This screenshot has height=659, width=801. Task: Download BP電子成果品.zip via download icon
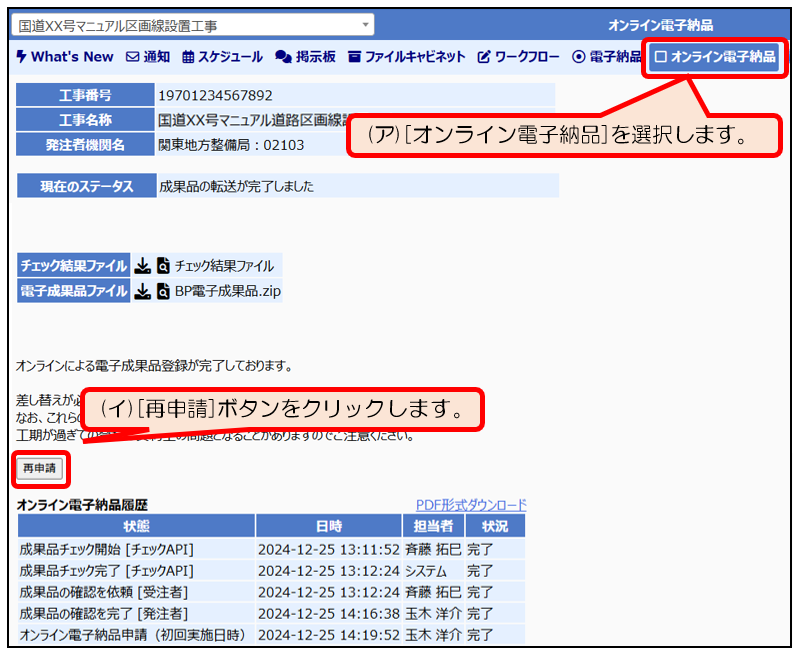tap(143, 291)
